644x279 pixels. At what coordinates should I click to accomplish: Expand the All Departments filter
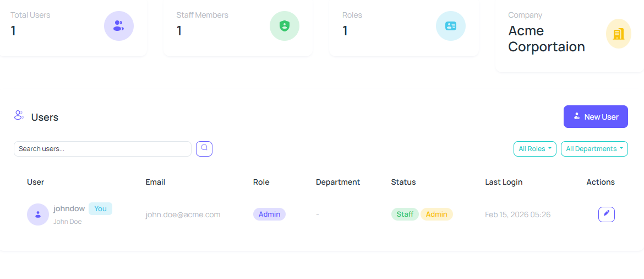click(594, 149)
